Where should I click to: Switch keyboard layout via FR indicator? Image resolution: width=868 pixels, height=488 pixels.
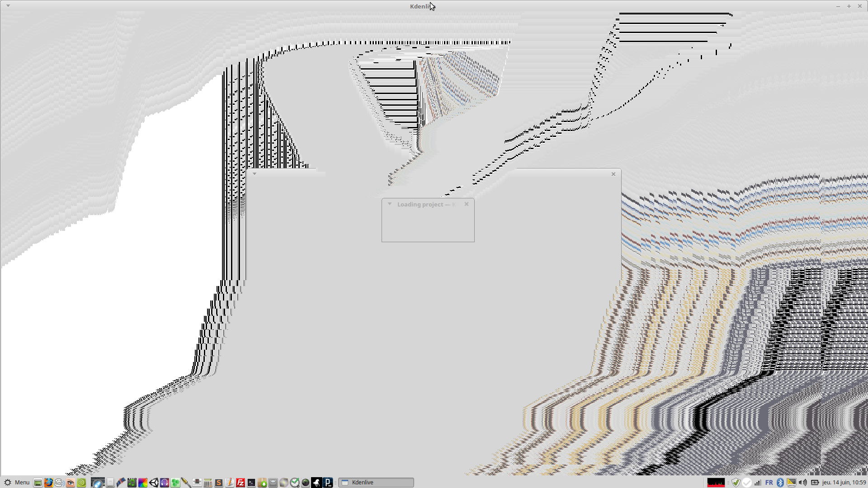coord(769,483)
